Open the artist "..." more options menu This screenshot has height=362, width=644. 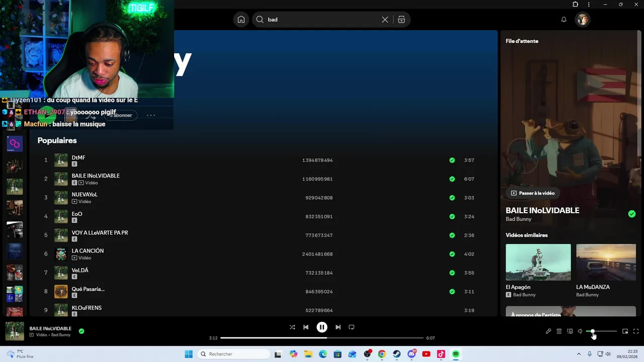(150, 115)
